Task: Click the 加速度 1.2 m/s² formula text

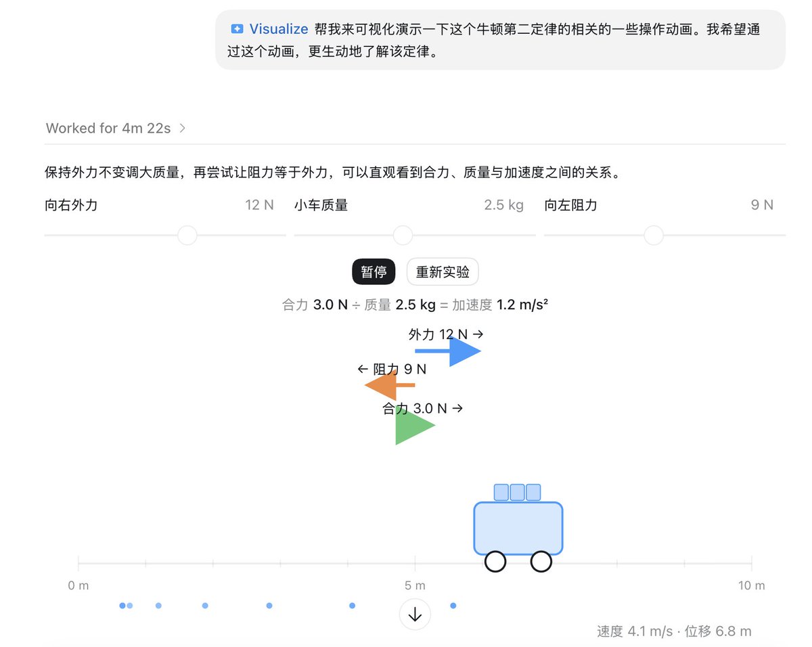Action: tap(500, 305)
